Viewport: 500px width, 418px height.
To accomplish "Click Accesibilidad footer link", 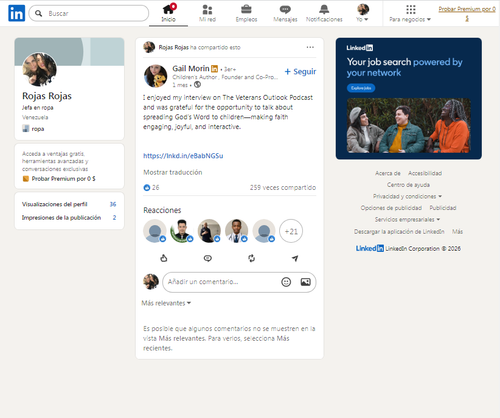I will click(425, 173).
